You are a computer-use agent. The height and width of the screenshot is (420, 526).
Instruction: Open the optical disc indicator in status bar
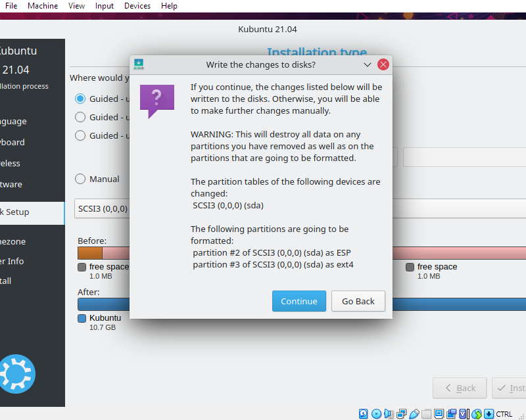(x=376, y=413)
